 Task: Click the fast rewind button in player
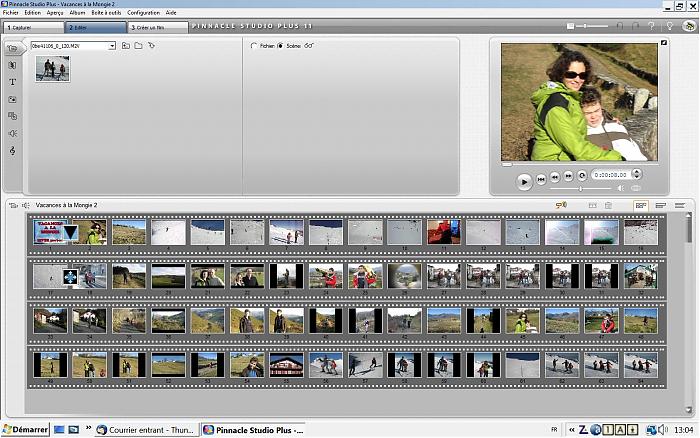tap(554, 177)
